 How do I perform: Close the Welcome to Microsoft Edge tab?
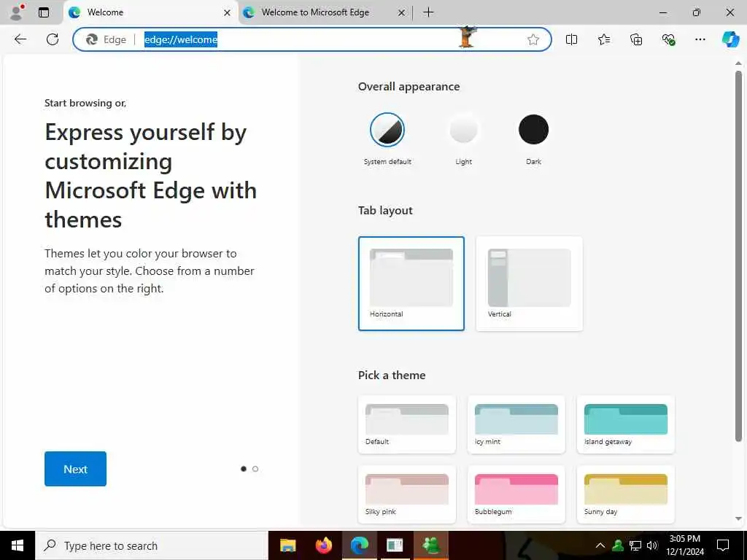point(402,13)
